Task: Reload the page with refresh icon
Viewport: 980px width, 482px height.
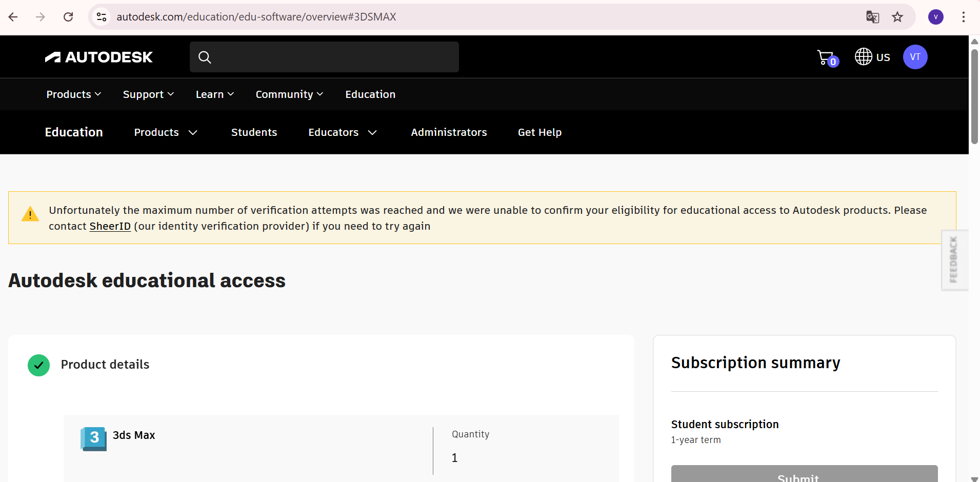Action: pos(68,17)
